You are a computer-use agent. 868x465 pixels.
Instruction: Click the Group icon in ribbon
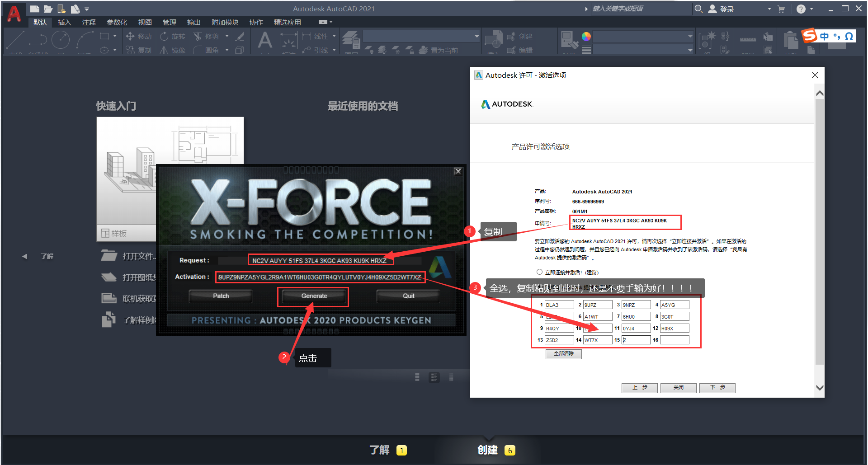click(x=707, y=41)
